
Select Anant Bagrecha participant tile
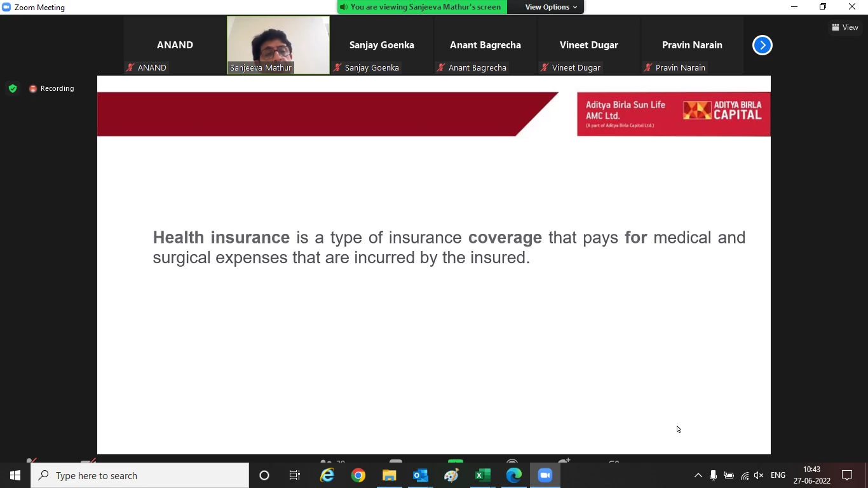[485, 45]
